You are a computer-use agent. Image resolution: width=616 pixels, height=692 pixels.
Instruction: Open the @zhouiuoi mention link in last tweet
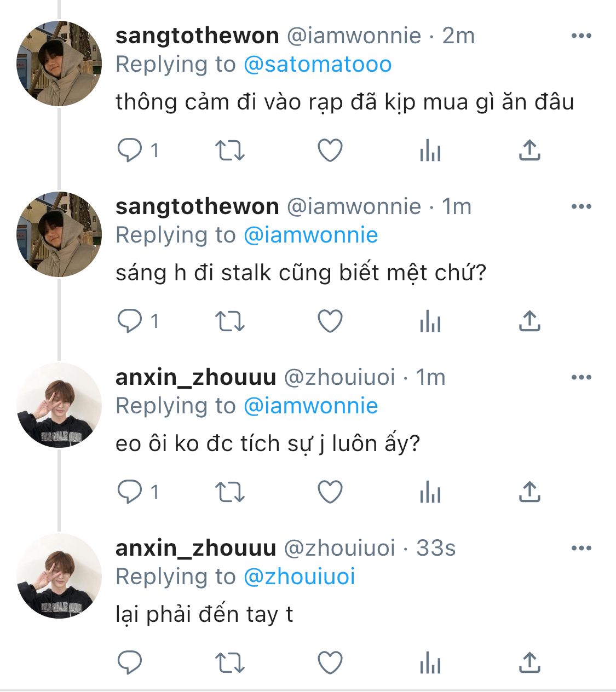click(299, 577)
